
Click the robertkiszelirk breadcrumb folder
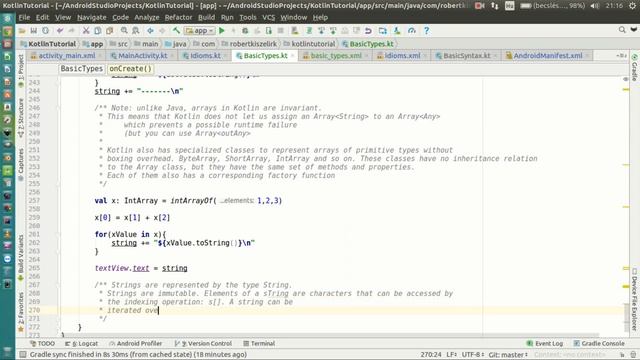pos(249,44)
